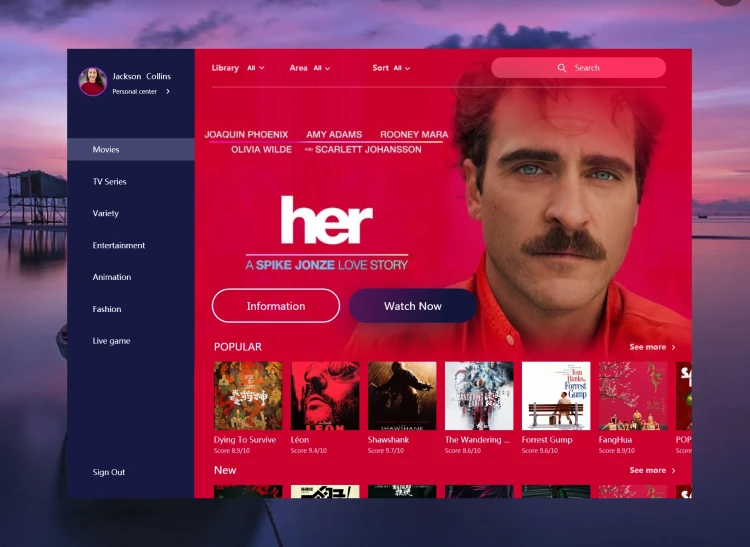Click the FangHua title text
This screenshot has height=547, width=750.
(x=615, y=440)
